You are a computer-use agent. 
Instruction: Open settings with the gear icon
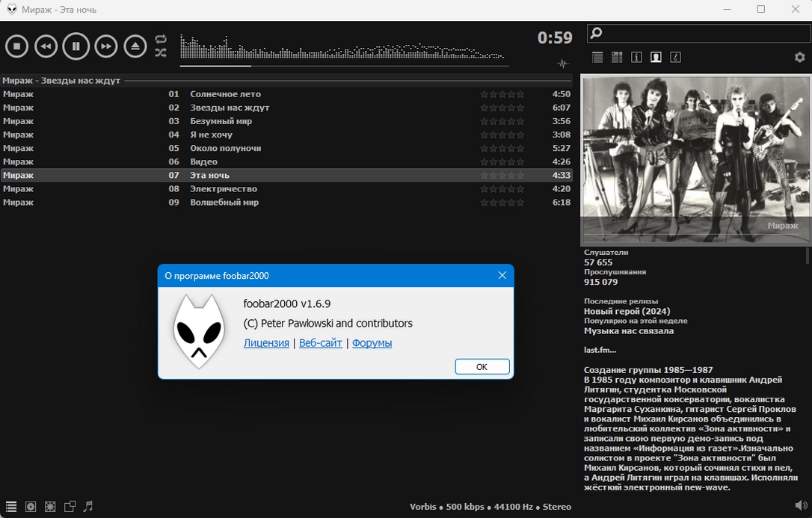799,58
